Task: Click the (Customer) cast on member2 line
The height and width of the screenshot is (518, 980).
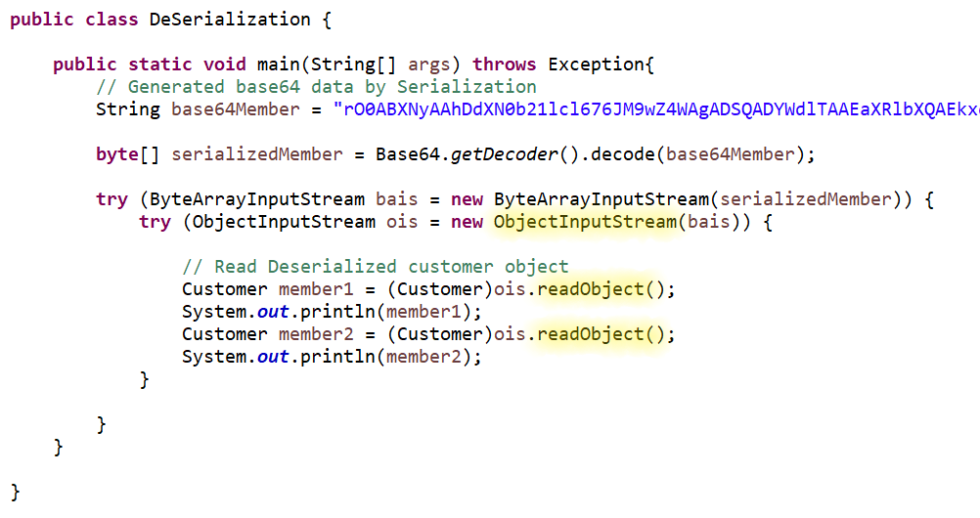Action: [x=440, y=334]
